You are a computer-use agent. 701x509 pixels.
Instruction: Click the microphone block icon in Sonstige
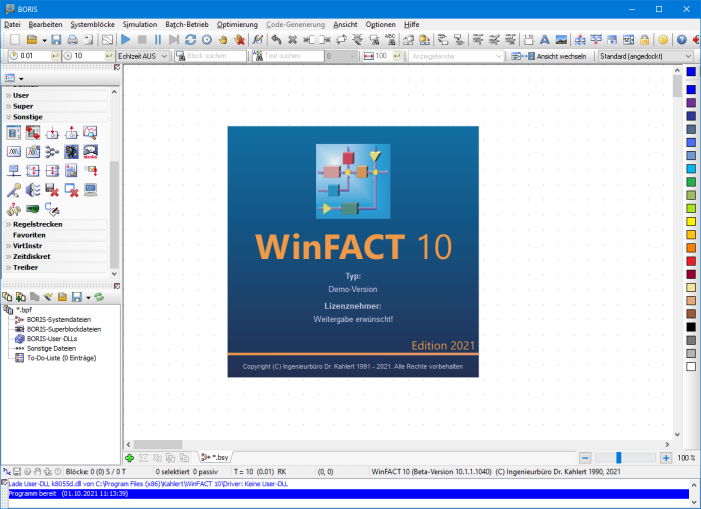click(13, 190)
